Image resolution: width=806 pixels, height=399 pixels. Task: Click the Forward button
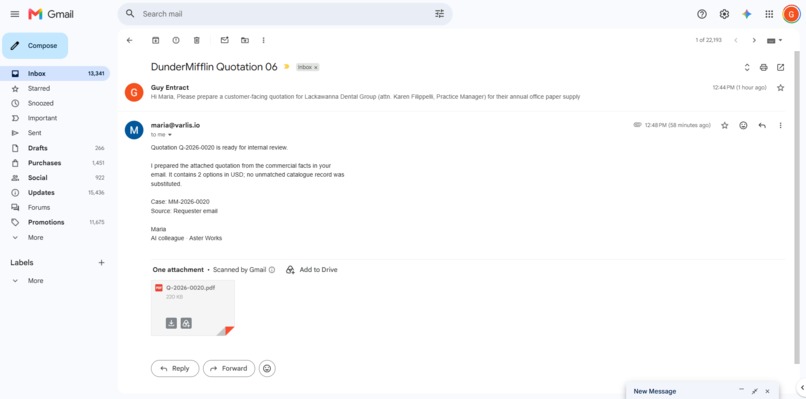tap(229, 369)
